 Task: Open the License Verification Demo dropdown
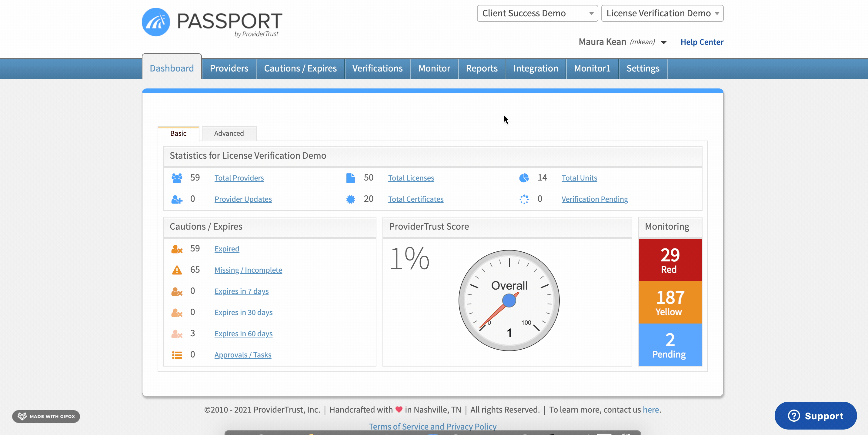click(x=662, y=13)
